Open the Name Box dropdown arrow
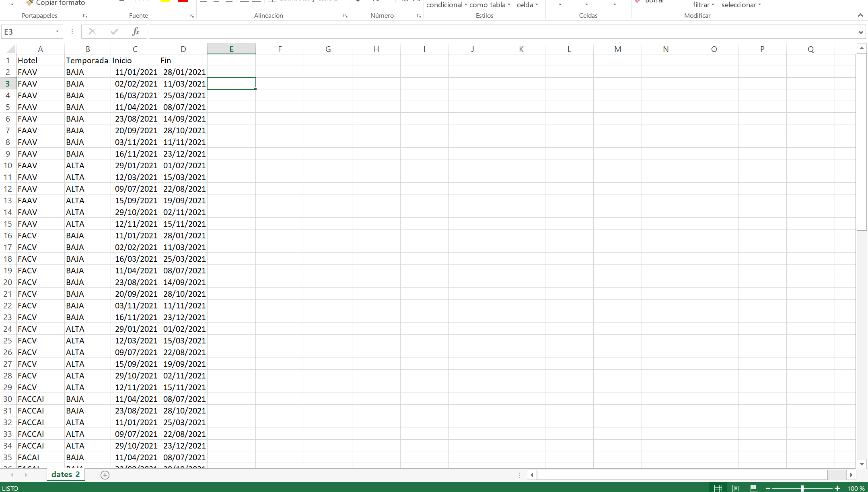The height and width of the screenshot is (492, 868). (57, 32)
